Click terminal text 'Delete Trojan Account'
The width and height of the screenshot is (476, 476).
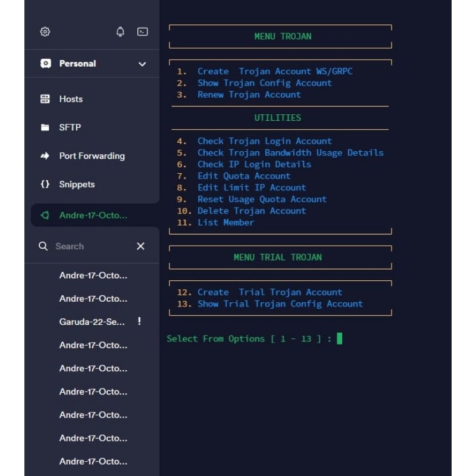pyautogui.click(x=252, y=211)
